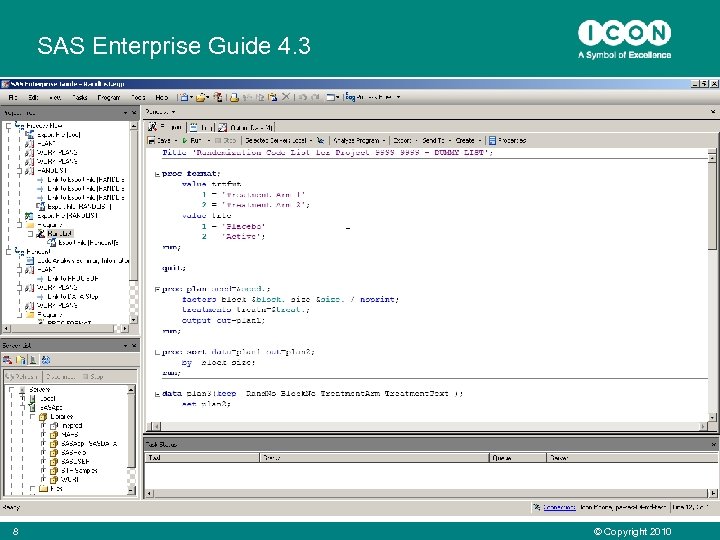Click the New item toolbar icon
720x540 pixels.
(184, 97)
